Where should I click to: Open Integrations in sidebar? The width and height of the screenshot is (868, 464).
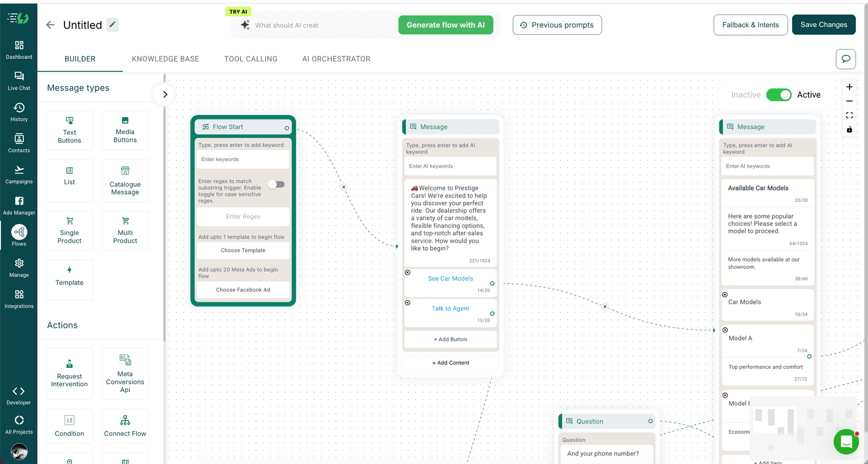pos(19,299)
